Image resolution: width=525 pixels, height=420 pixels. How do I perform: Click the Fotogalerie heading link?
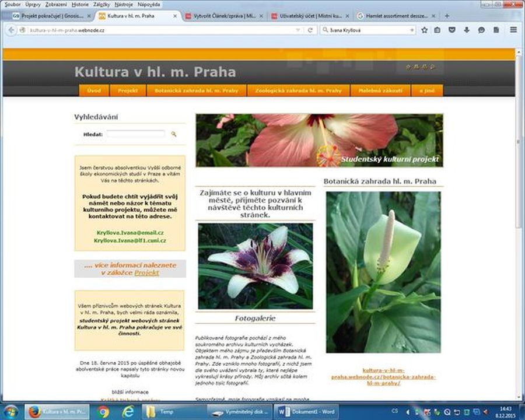point(255,318)
